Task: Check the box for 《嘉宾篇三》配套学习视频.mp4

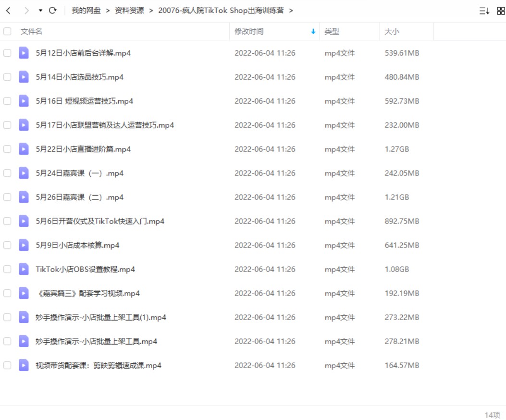Action: [7, 293]
